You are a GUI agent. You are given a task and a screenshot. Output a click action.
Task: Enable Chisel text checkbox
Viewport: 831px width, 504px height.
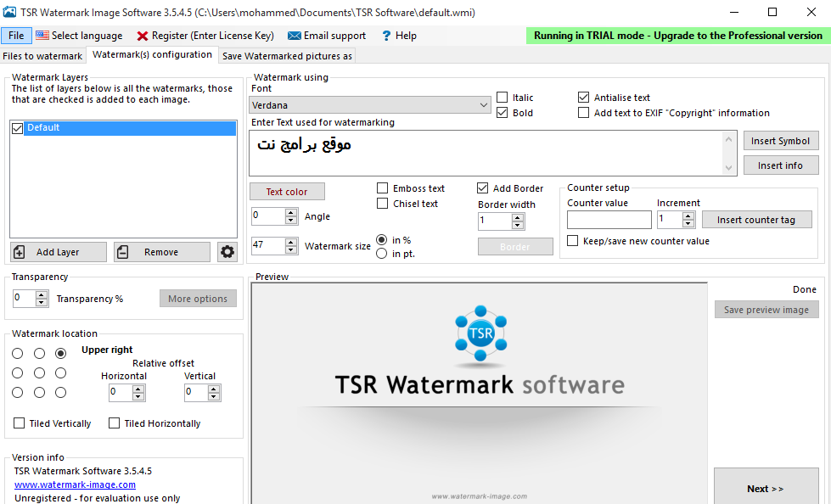[x=382, y=203]
